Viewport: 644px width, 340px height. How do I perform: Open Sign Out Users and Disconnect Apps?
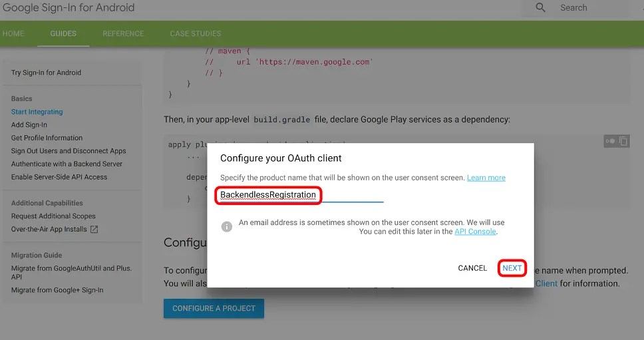coord(69,151)
